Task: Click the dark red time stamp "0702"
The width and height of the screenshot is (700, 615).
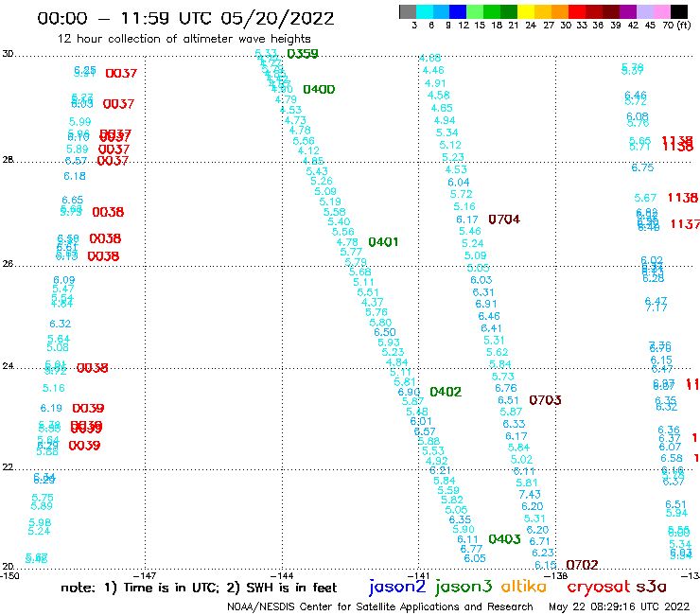Action: [582, 566]
